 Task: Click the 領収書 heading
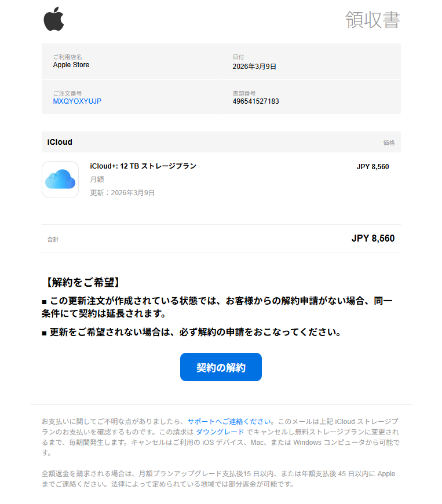click(x=372, y=20)
